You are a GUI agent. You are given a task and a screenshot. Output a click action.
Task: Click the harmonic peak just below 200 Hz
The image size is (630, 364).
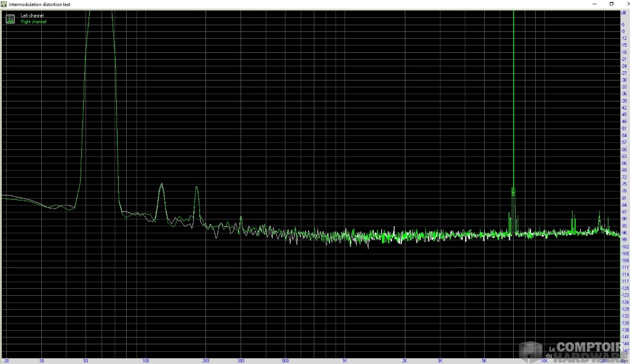(197, 188)
